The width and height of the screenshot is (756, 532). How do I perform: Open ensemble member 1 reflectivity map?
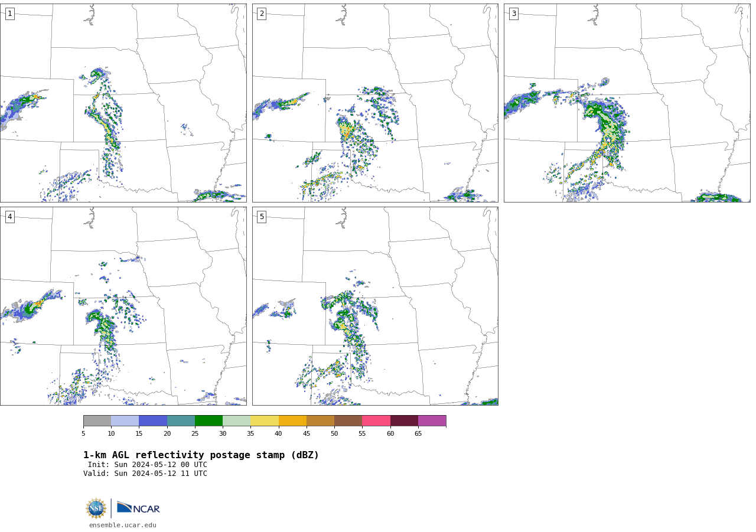click(x=123, y=103)
